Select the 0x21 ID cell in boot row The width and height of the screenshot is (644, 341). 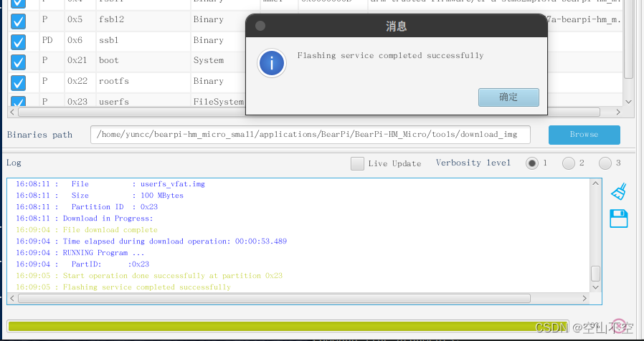tap(80, 60)
